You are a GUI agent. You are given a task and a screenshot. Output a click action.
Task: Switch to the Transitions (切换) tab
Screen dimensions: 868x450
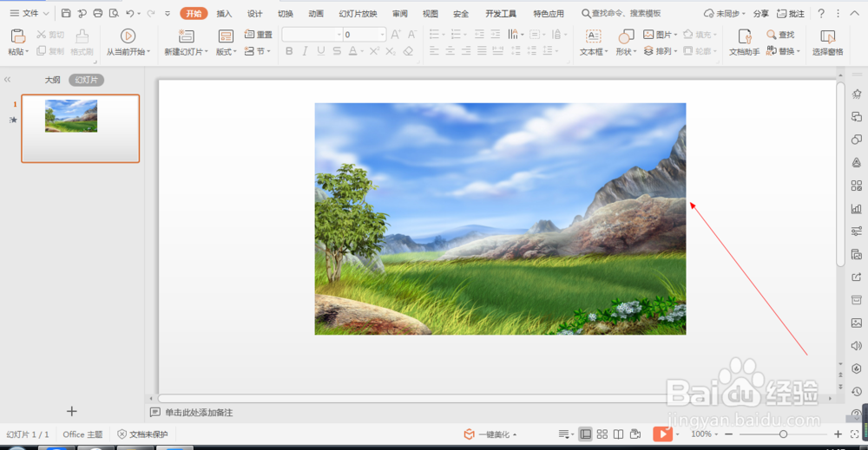285,14
